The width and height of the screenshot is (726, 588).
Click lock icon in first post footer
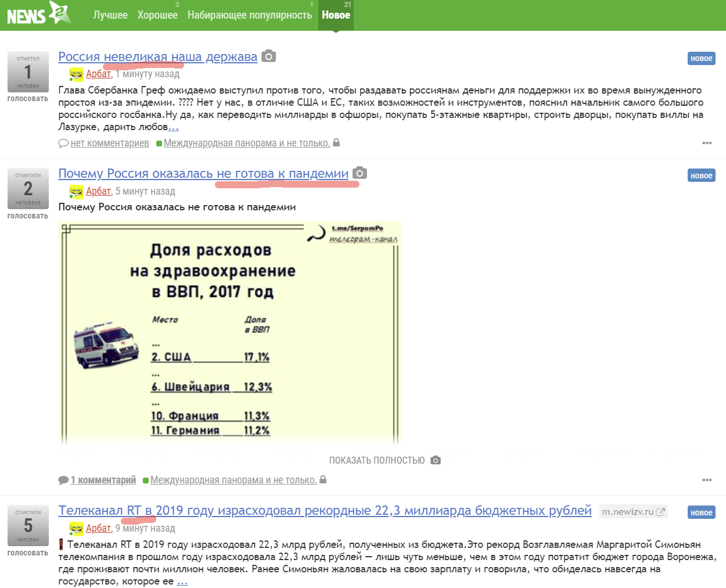pos(336,142)
